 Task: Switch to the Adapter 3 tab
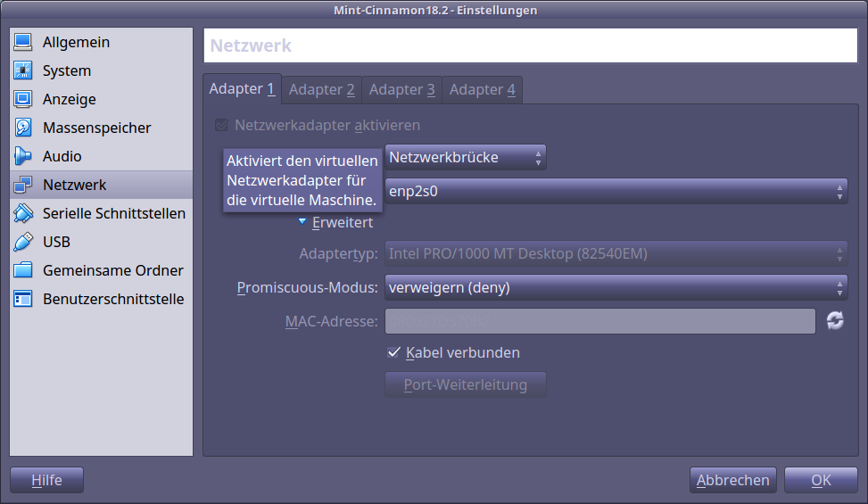402,89
